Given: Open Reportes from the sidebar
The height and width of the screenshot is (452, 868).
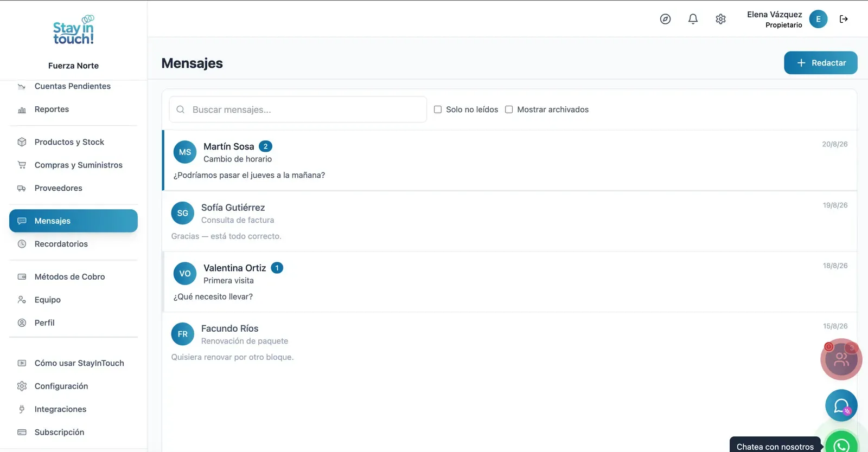Looking at the screenshot, I should click(x=73, y=109).
